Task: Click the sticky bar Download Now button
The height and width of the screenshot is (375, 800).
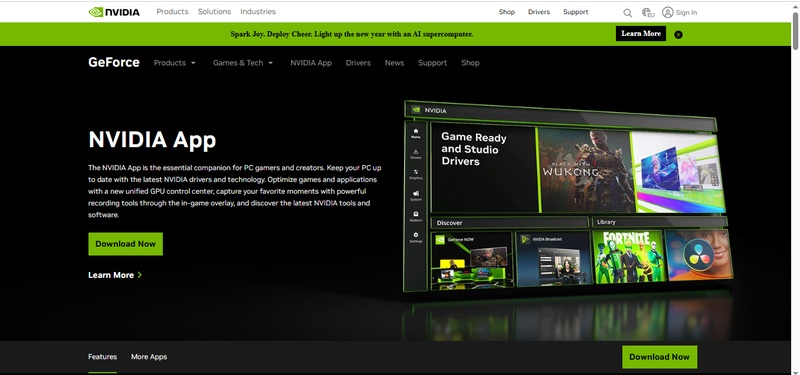Action: (x=659, y=357)
